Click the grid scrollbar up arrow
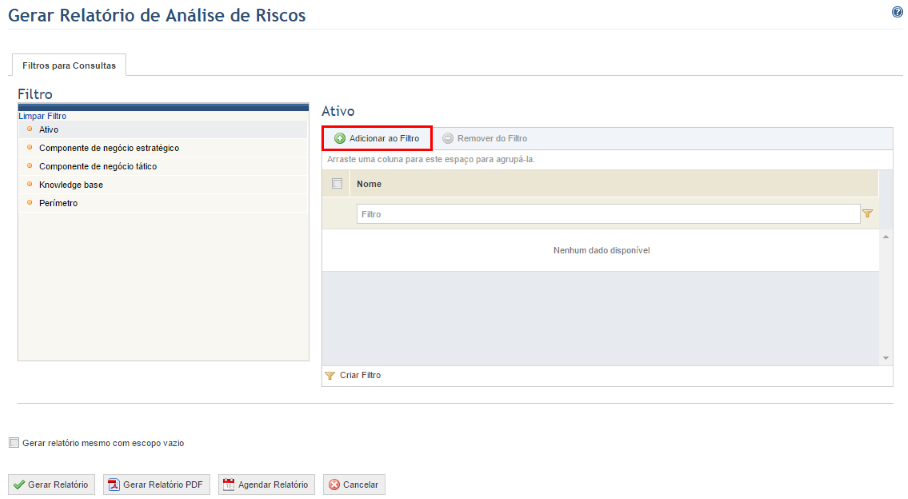This screenshot has height=499, width=908. pos(885,237)
